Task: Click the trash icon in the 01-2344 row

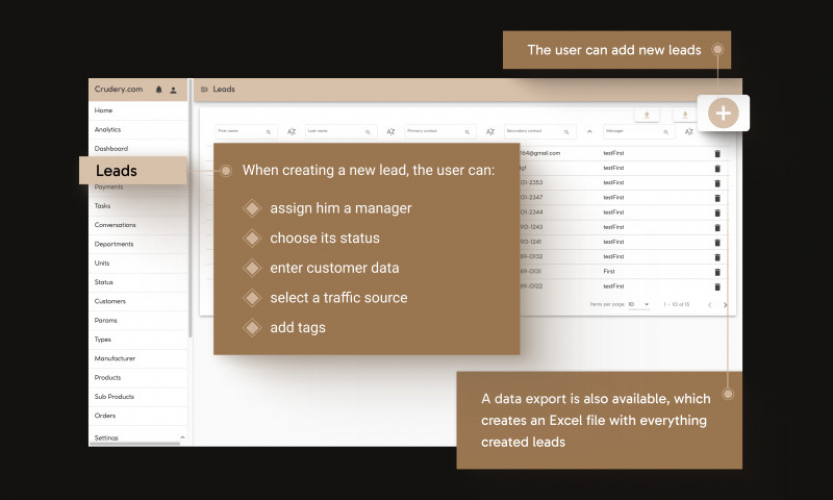Action: click(x=717, y=213)
